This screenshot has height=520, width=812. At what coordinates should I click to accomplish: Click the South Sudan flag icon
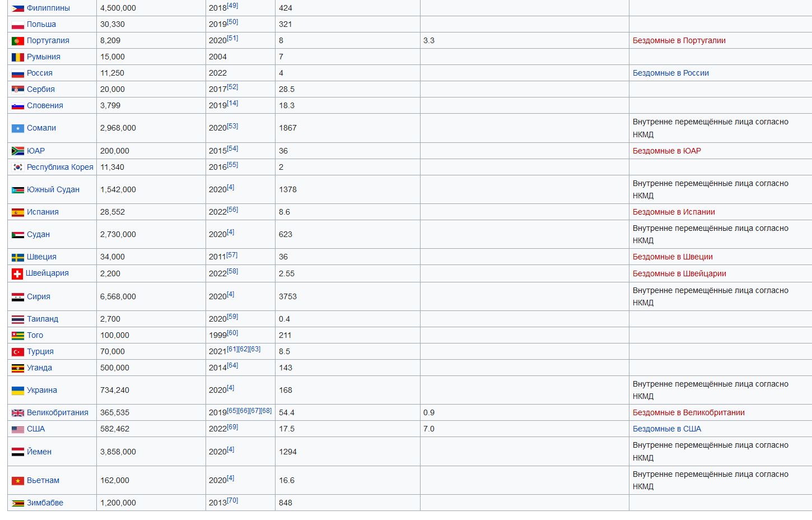tap(18, 190)
